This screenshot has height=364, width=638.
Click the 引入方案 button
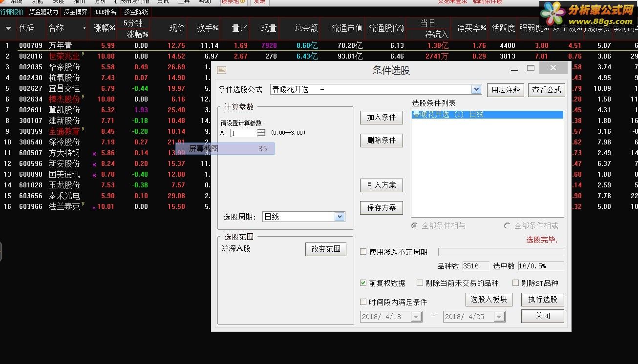point(382,185)
